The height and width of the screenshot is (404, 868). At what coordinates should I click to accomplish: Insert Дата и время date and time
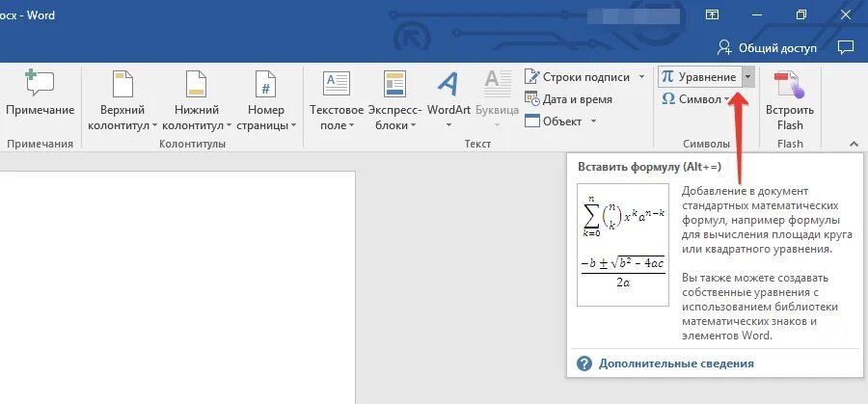tap(568, 99)
